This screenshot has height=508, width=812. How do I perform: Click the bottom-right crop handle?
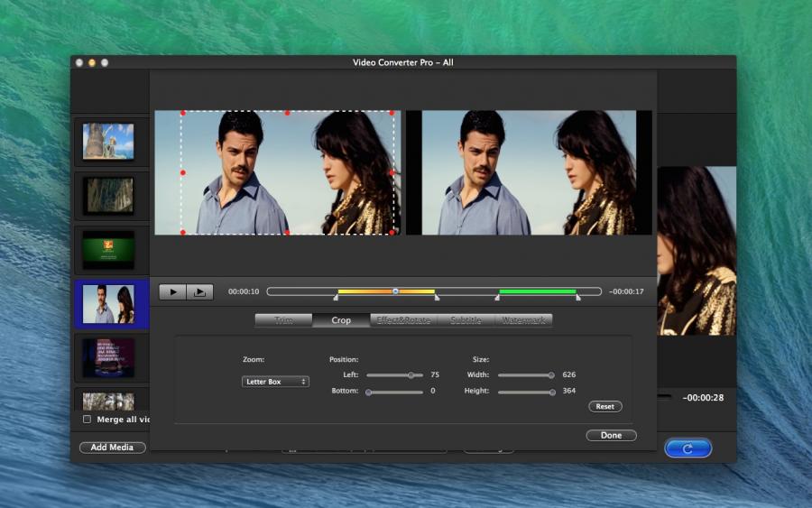(x=392, y=233)
